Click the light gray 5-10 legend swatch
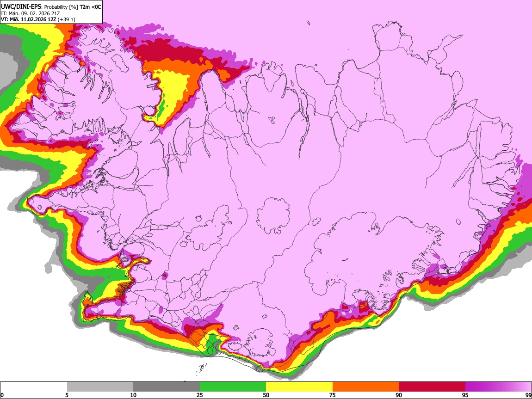 coord(100,387)
